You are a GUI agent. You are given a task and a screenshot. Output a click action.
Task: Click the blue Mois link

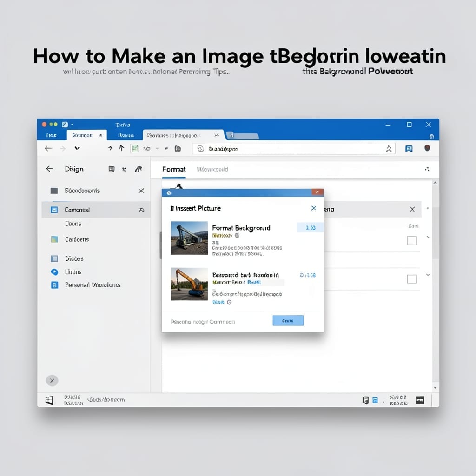pos(218,302)
